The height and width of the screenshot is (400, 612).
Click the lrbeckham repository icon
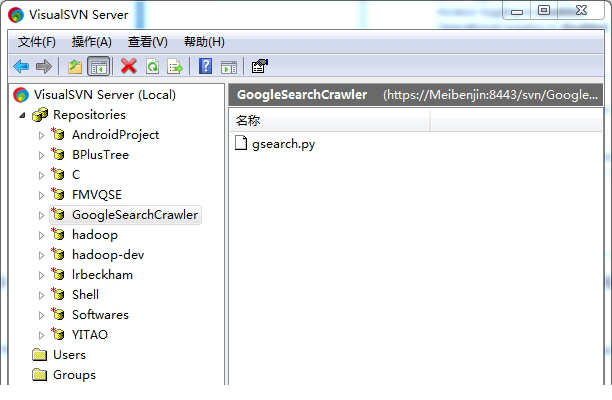(58, 274)
